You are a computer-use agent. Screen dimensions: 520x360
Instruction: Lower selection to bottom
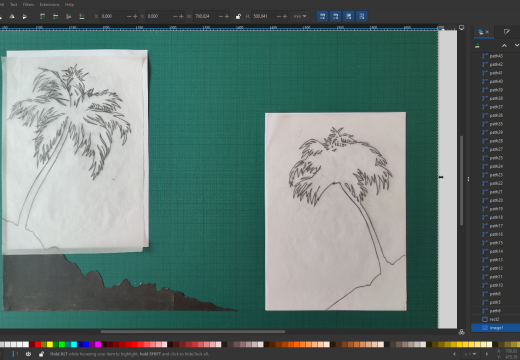point(82,16)
